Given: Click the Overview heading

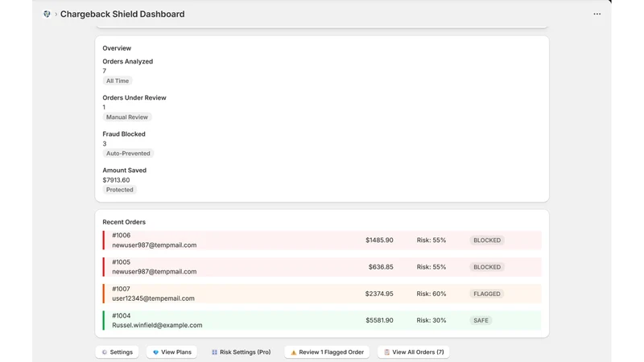Looking at the screenshot, I should pos(117,48).
